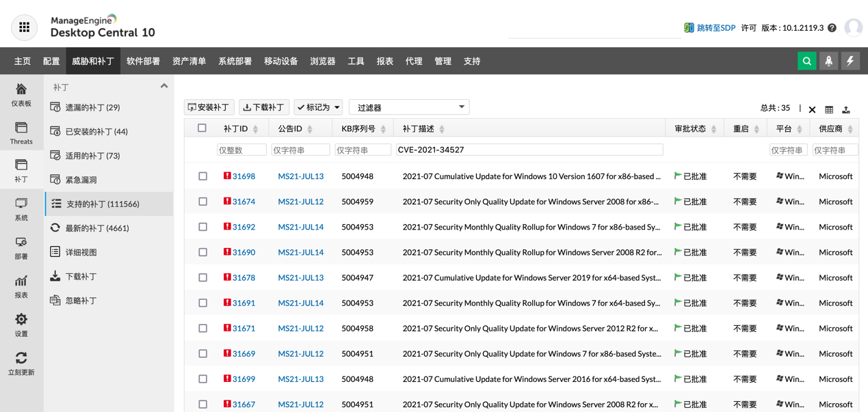This screenshot has height=412, width=868.
Task: Click the rocket quick-launch icon
Action: (x=829, y=61)
